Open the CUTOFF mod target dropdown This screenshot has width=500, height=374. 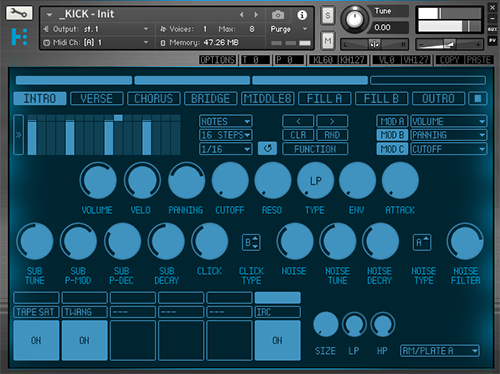(449, 149)
